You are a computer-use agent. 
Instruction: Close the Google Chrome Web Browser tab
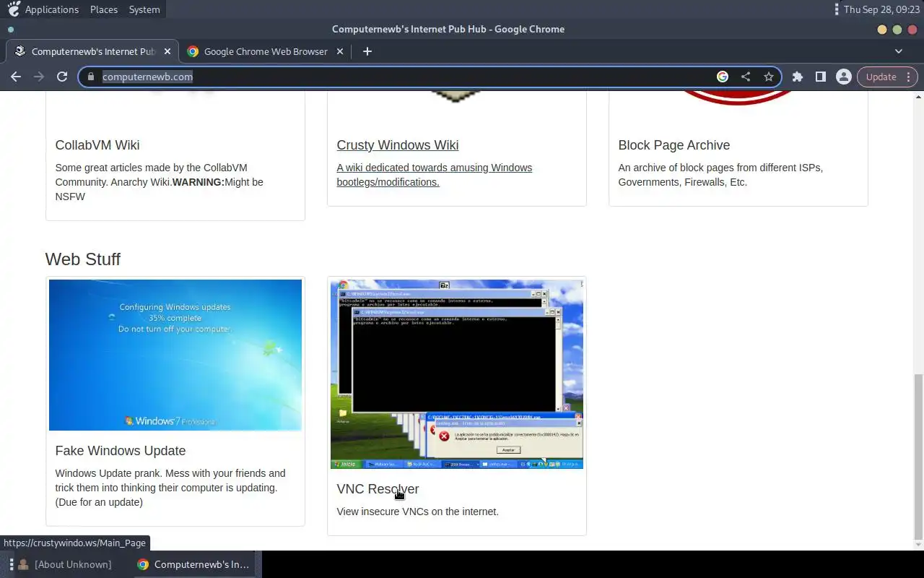340,51
